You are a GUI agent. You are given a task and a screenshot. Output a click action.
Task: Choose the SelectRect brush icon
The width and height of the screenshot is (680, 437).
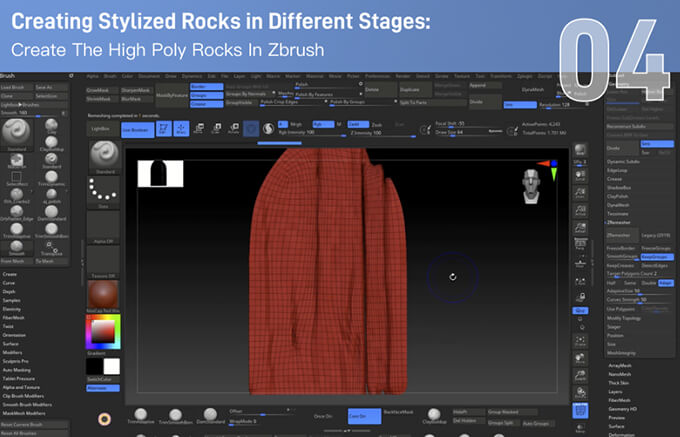coord(16,178)
